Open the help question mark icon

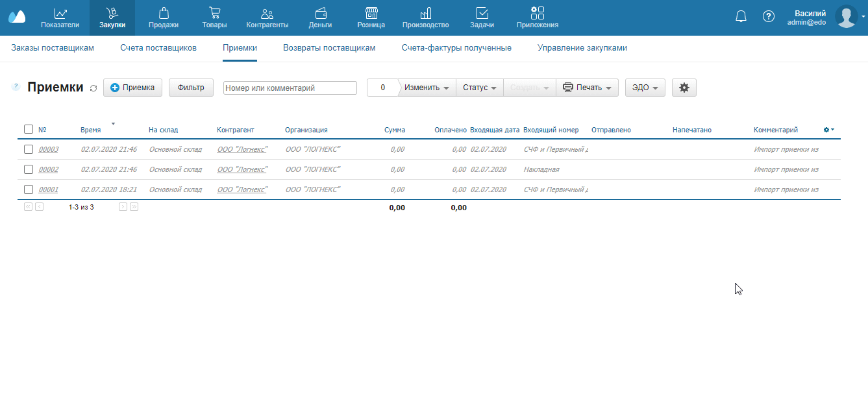point(769,17)
